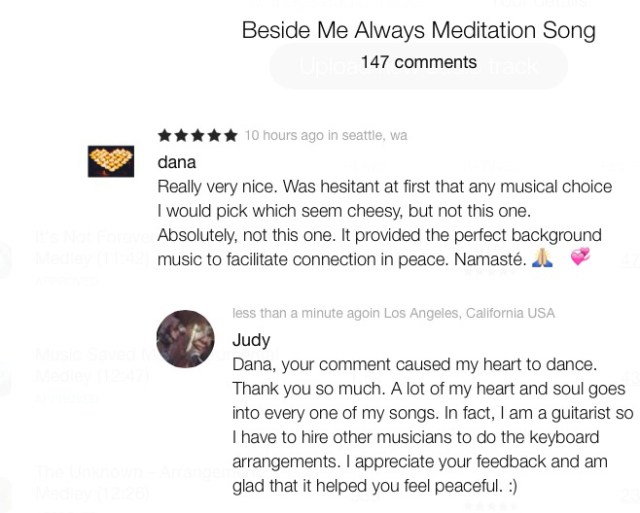Click the 'Los Angeles, California USA' location text
Screen dimensions: 640x513
click(x=469, y=314)
